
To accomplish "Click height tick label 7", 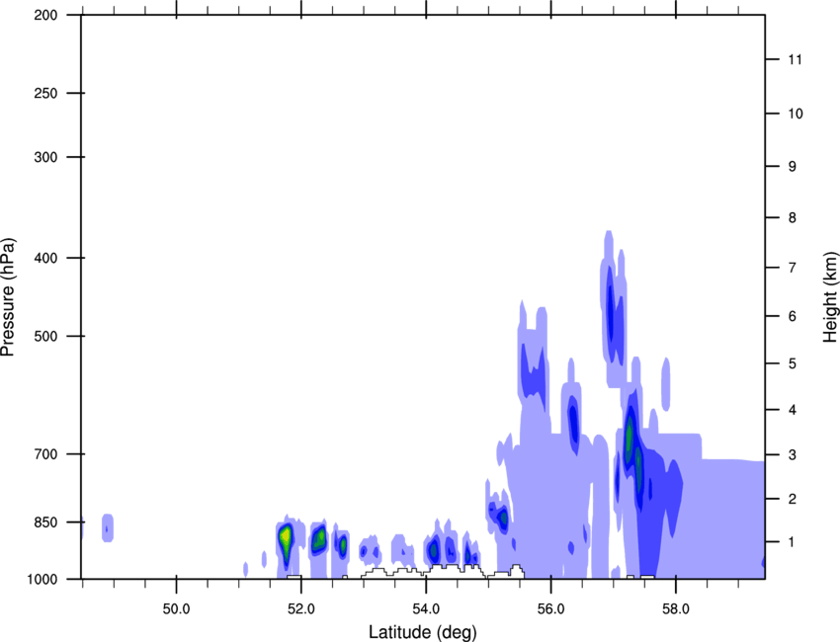I will point(793,268).
